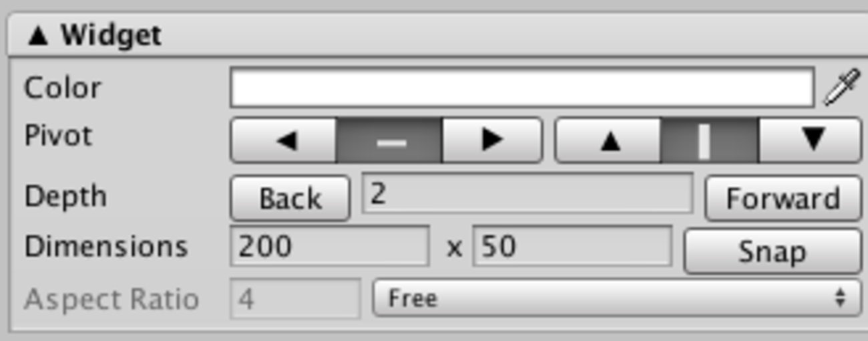
Task: Click the Back depth button
Action: click(290, 198)
